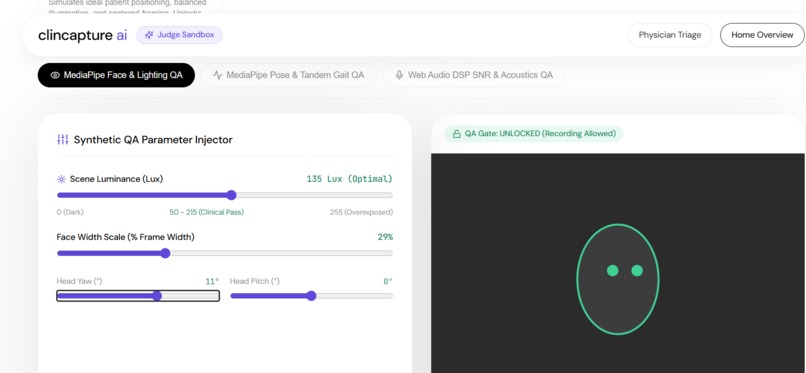Click the '255 (Overexposed)' range label
The height and width of the screenshot is (373, 806).
361,212
